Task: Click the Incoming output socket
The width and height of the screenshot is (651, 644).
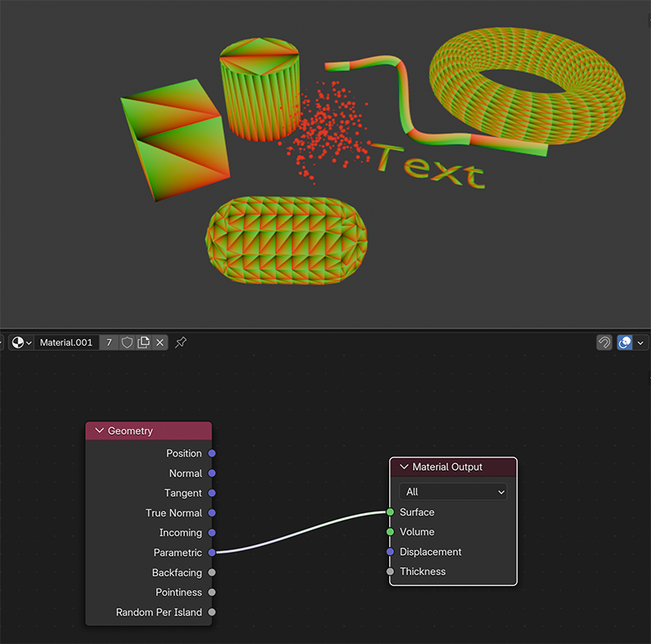Action: [x=212, y=532]
